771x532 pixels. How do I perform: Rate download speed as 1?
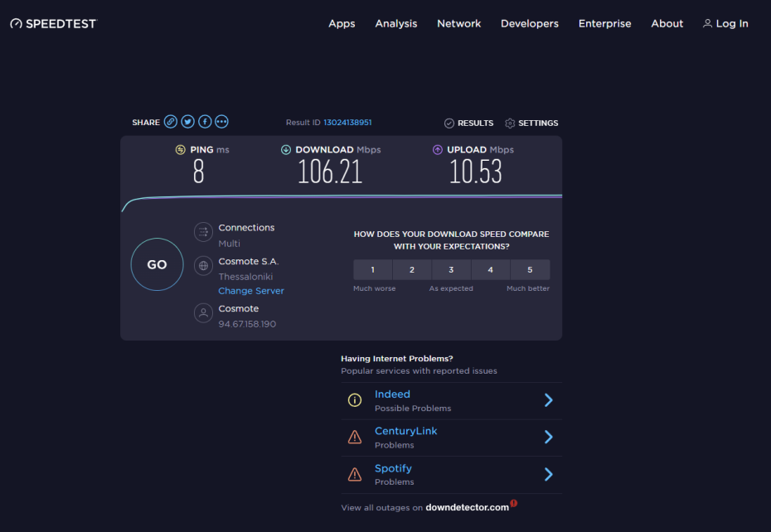click(373, 269)
